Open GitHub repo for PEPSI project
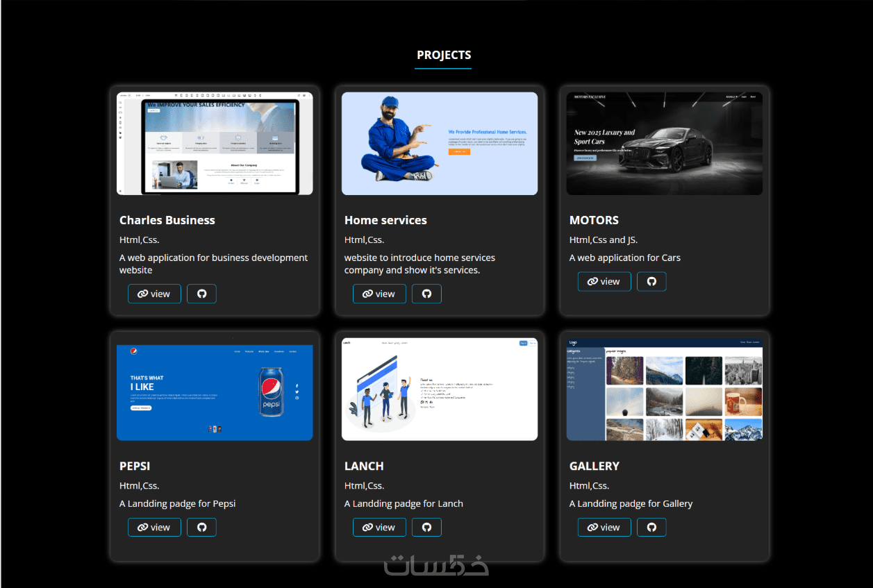The image size is (873, 588). pyautogui.click(x=201, y=527)
